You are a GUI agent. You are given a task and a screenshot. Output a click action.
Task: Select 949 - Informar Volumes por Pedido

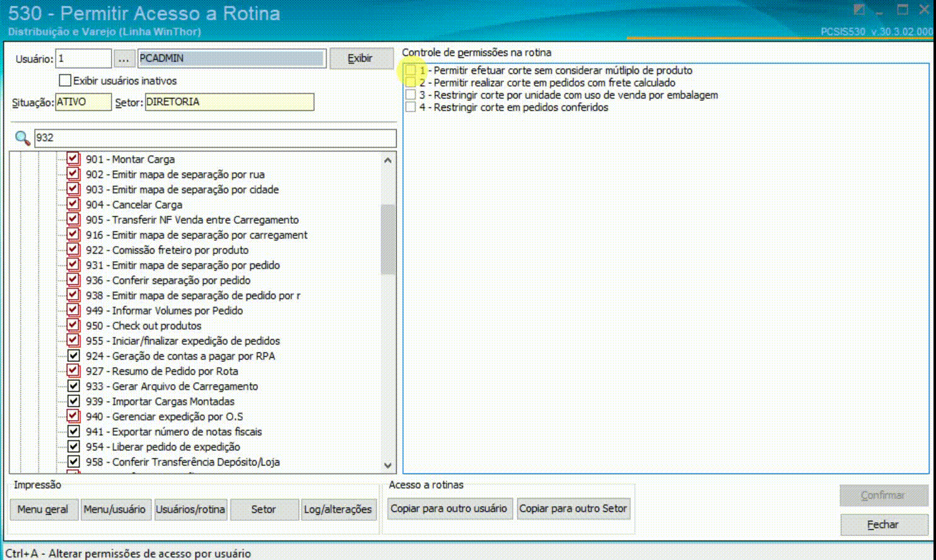click(x=165, y=311)
